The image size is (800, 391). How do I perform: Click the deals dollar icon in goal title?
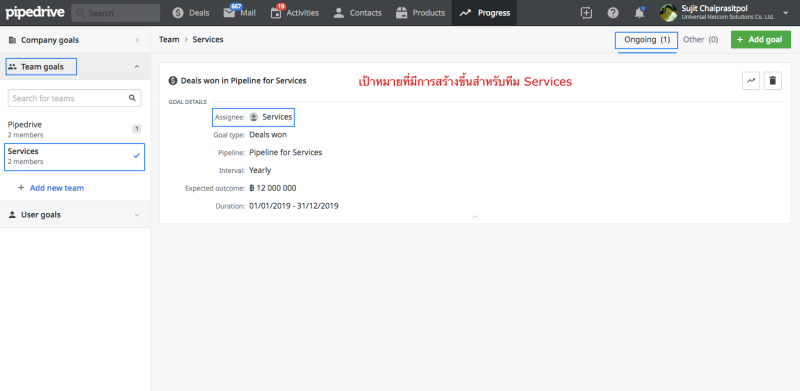[x=173, y=81]
